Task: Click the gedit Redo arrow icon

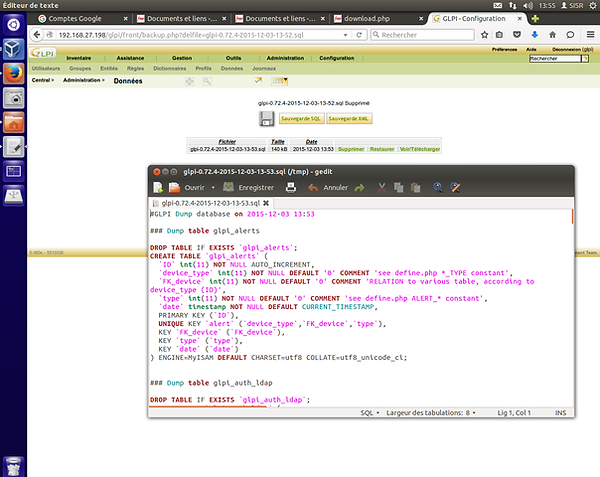Action: click(359, 187)
